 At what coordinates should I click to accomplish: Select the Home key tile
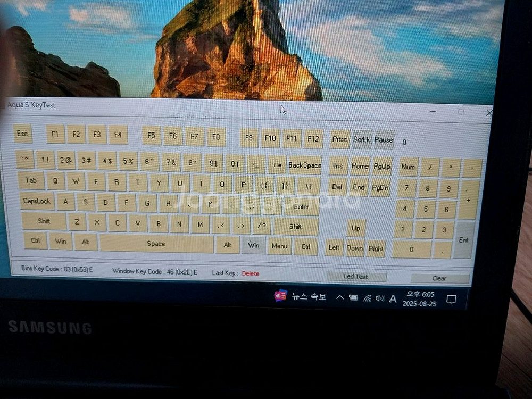pyautogui.click(x=360, y=166)
